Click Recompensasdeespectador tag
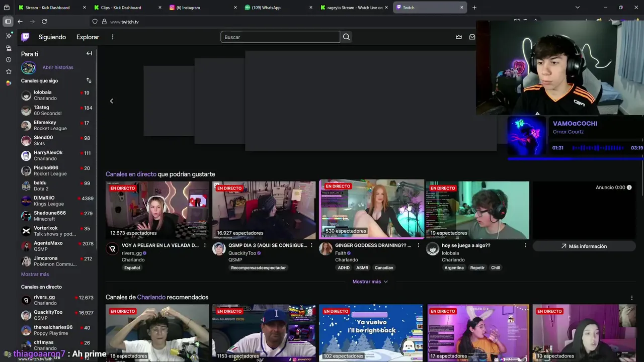The image size is (644, 362). pos(259,268)
